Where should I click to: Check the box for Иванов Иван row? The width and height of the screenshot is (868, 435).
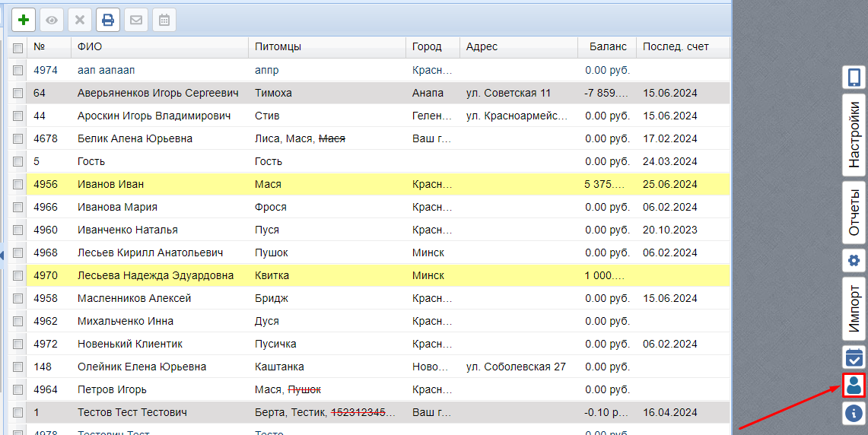(17, 184)
